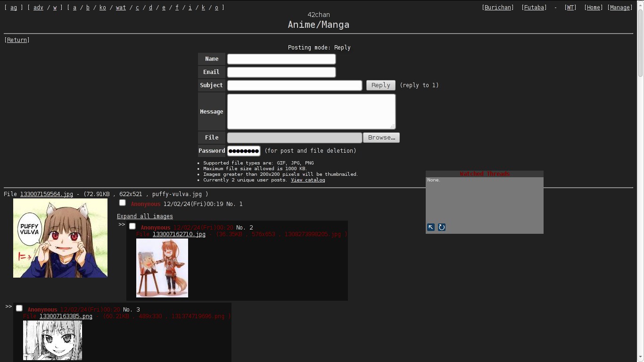Focus the Email input field
Image resolution: width=644 pixels, height=362 pixels.
coord(281,72)
